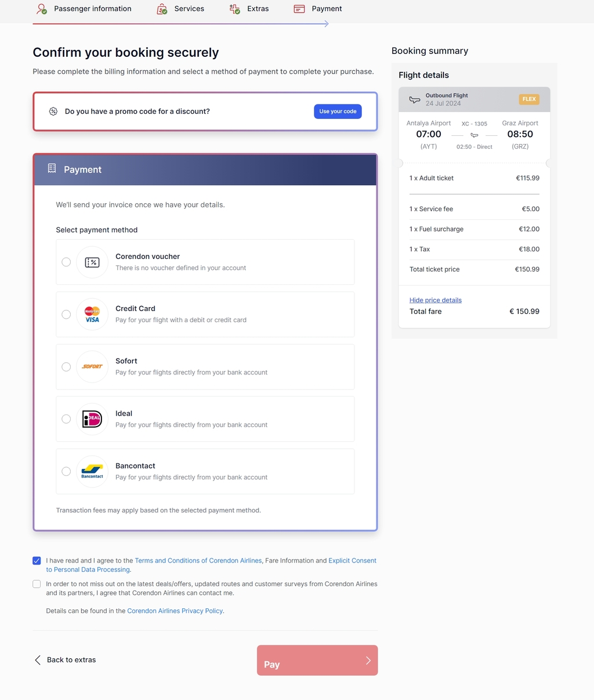Collapse price breakdown via Hide price details
594x700 pixels.
tap(436, 300)
